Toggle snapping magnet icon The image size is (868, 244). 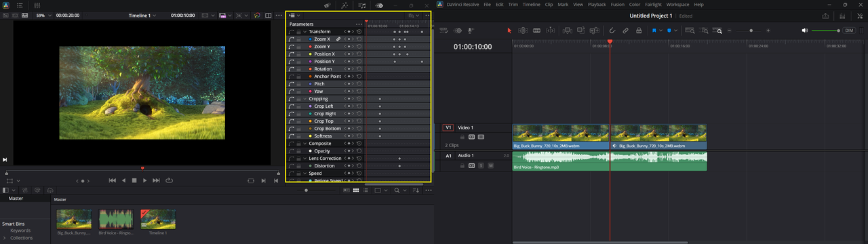click(612, 30)
